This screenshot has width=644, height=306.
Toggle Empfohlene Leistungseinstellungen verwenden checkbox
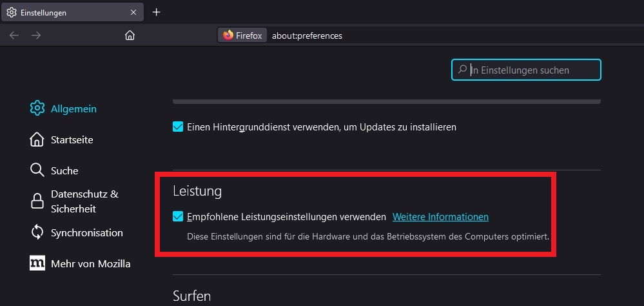coord(178,217)
